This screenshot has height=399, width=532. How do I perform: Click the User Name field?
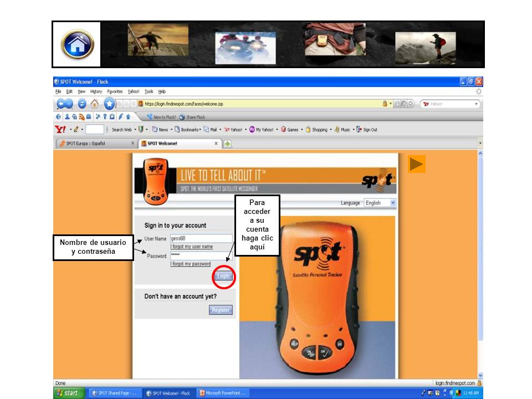coord(201,238)
